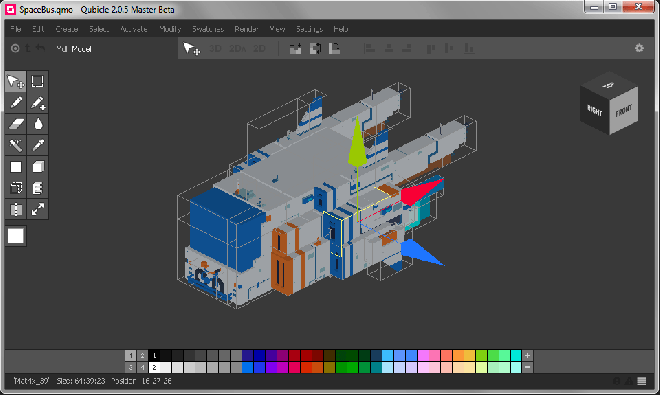Screen dimensions: 660x395
Task: Click the last align icon in the alignment group
Action: point(469,49)
